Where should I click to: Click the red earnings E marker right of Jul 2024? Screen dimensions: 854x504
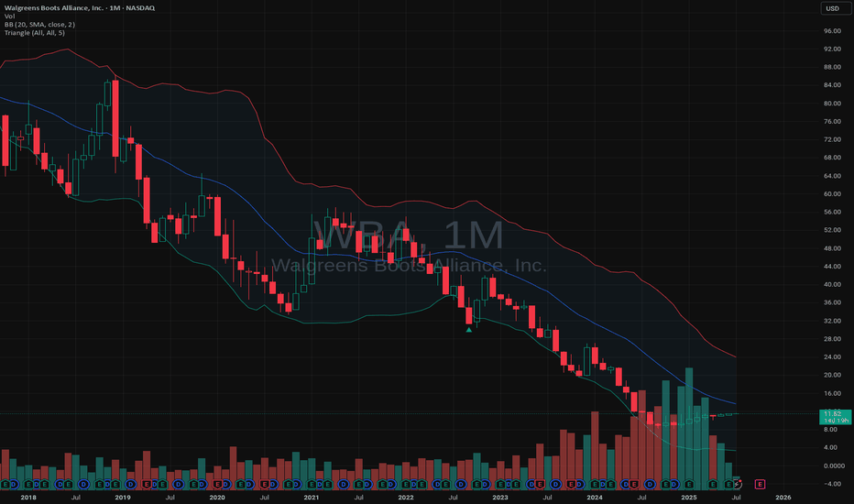(634, 484)
